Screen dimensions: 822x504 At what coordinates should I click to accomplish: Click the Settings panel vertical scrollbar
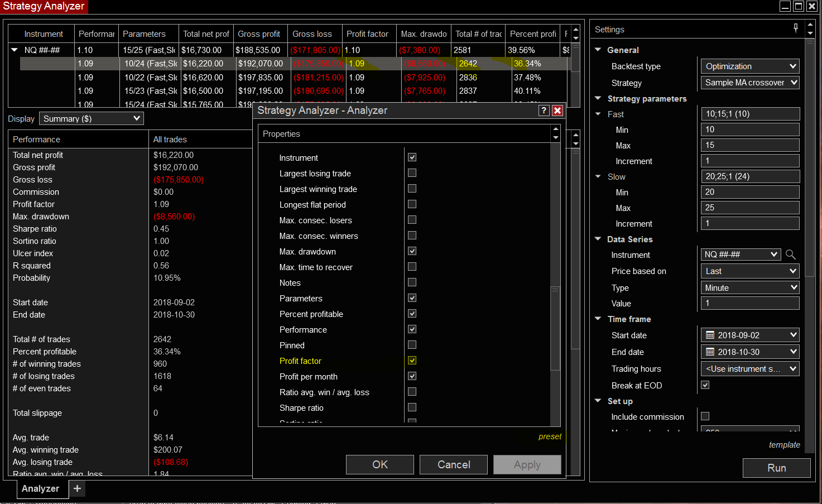tap(810, 156)
